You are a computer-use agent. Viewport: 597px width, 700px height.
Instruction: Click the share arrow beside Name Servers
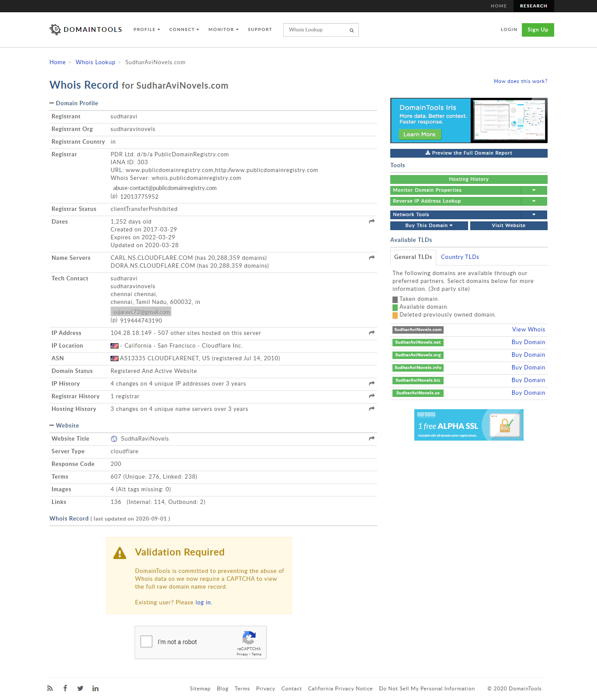click(371, 258)
